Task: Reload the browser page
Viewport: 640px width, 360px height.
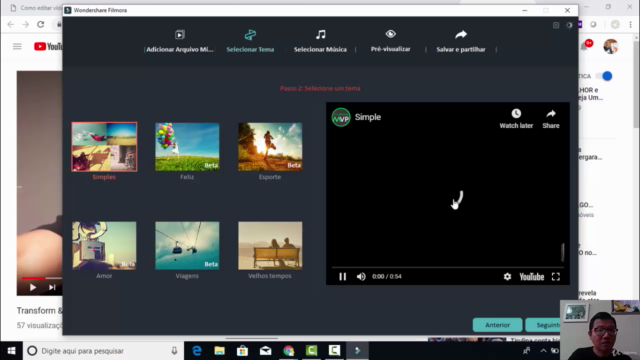Action: [x=41, y=24]
